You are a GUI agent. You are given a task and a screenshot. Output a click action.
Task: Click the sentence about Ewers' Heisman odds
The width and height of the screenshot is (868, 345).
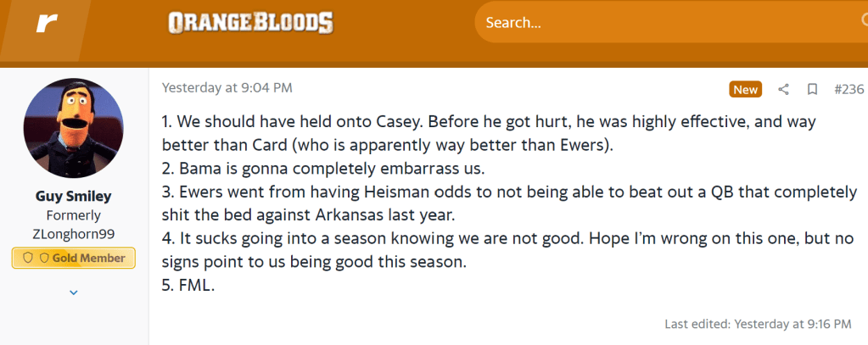click(509, 192)
